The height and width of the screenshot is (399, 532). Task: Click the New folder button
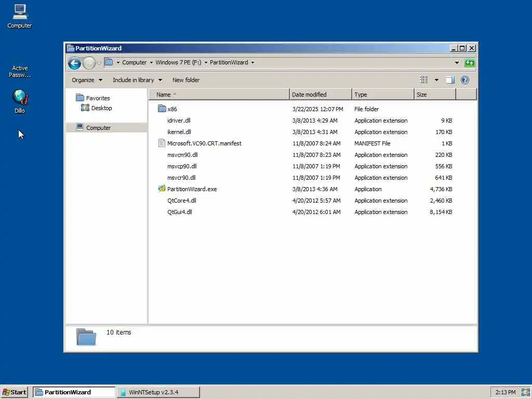point(186,80)
